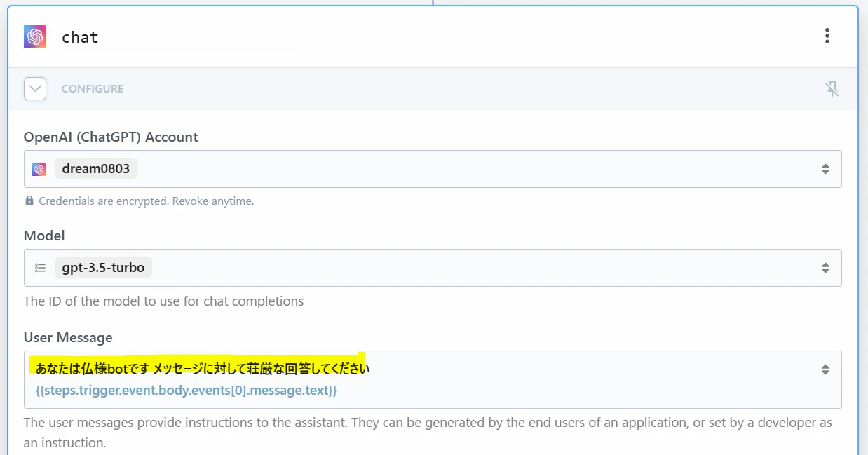This screenshot has height=455, width=868.
Task: Edit the step name field 'chat'
Action: click(182, 37)
